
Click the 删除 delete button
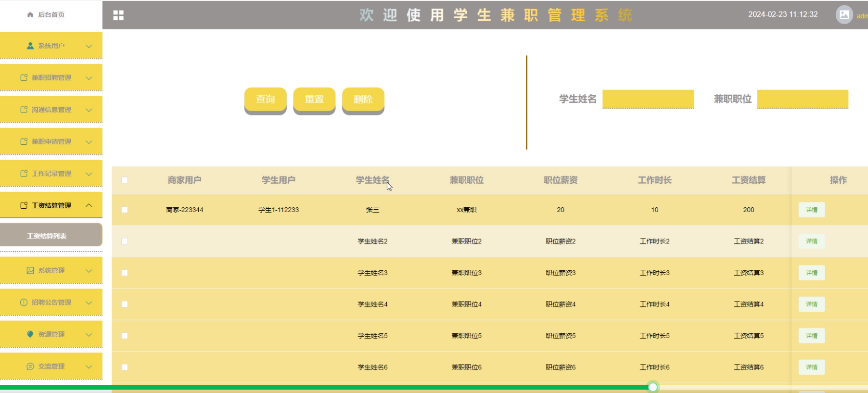click(363, 100)
